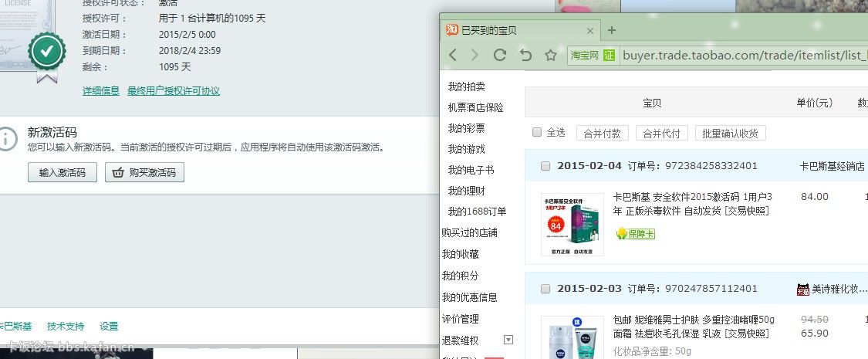Click 购买激活码 in Kaspersky window
868x359 pixels.
click(x=144, y=172)
